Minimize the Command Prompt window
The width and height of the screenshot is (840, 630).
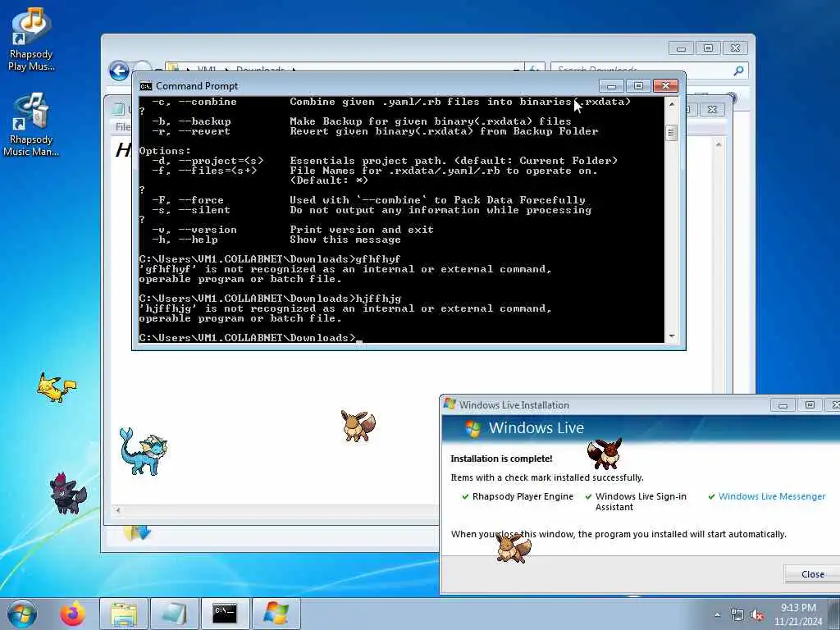611,85
